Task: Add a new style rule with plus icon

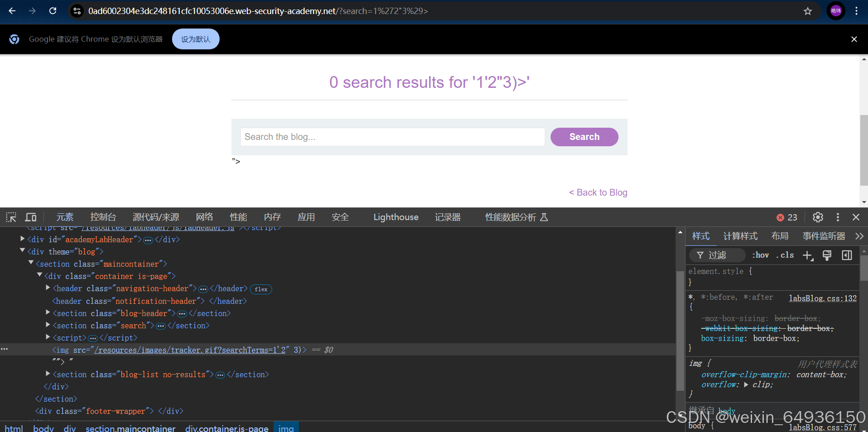Action: pos(808,256)
